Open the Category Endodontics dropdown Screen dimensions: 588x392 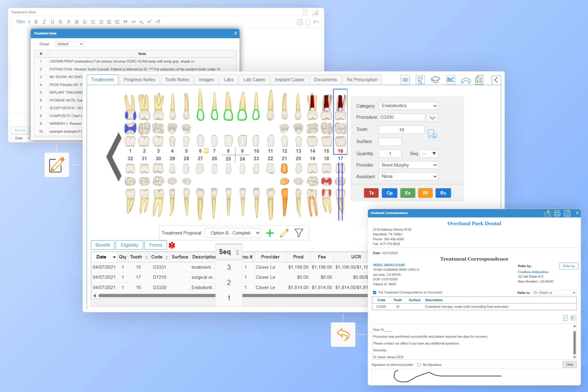[x=408, y=106]
